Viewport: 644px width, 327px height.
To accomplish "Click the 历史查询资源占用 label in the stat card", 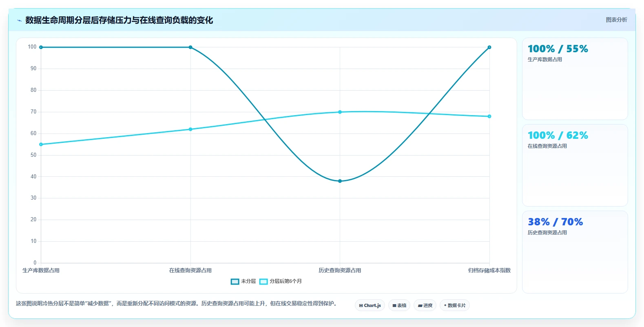I will click(547, 233).
